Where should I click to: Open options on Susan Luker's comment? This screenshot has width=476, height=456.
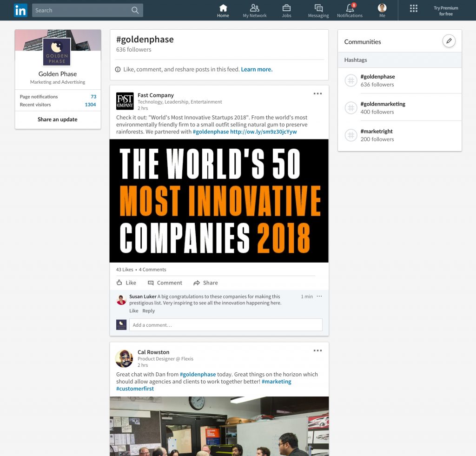coord(319,296)
